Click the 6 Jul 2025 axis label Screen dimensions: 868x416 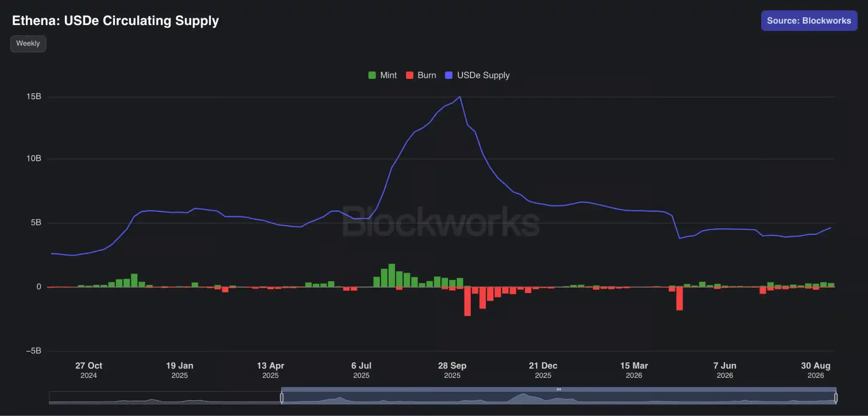tap(362, 370)
